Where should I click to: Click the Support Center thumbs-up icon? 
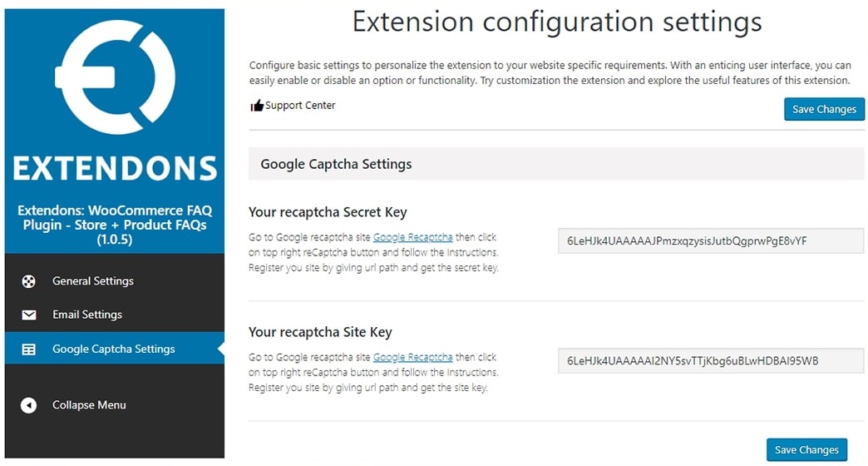pos(257,106)
